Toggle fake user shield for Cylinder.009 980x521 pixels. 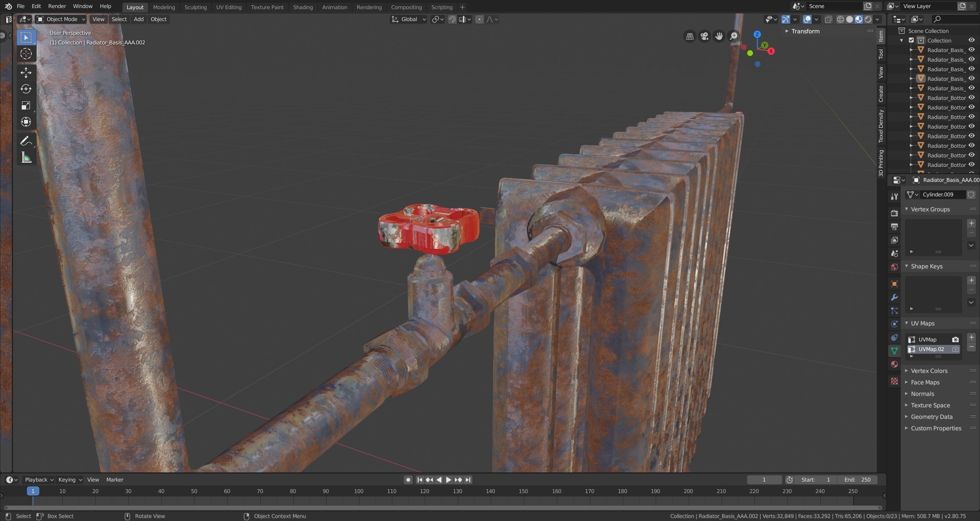click(x=971, y=194)
